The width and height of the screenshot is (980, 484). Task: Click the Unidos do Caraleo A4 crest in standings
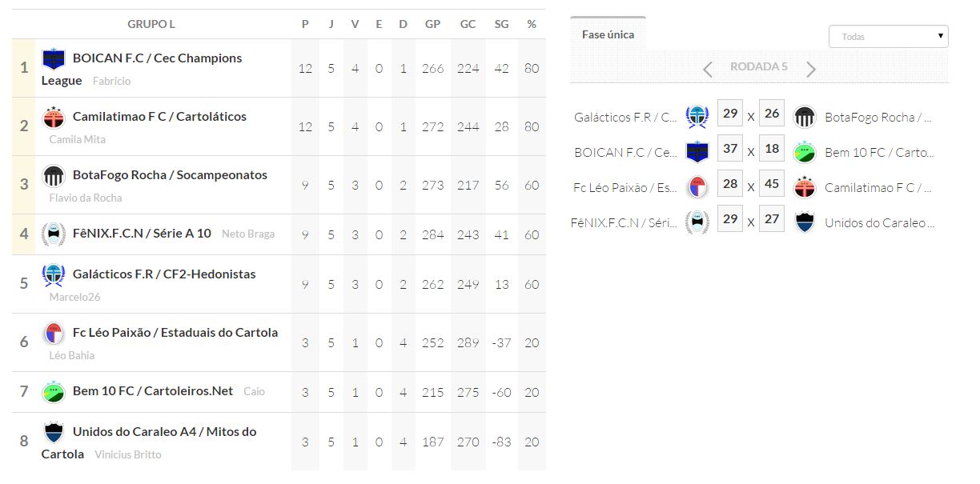pos(54,433)
